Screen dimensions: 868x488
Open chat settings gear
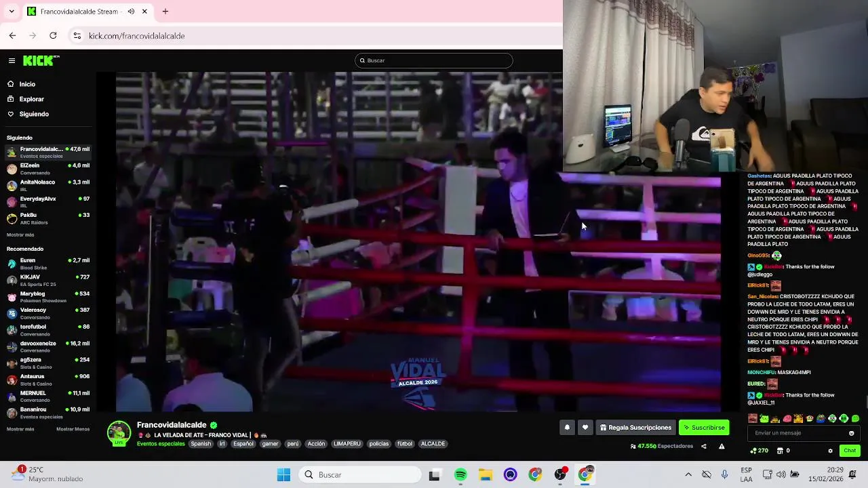830,451
